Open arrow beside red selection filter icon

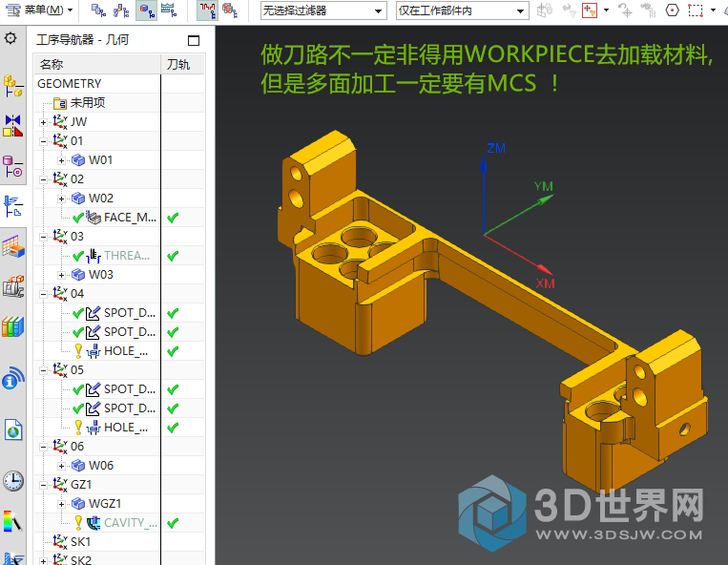606,10
